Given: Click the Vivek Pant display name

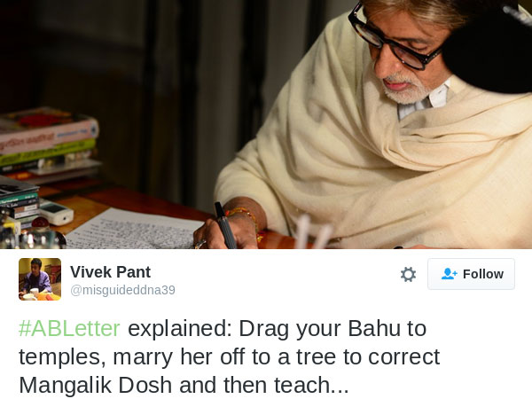Looking at the screenshot, I should (110, 272).
